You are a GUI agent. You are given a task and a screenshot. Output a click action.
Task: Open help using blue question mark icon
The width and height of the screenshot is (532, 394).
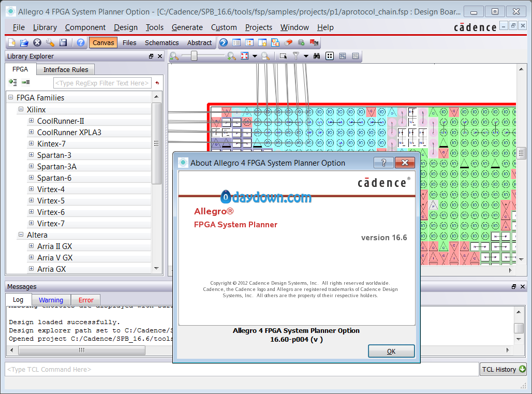pyautogui.click(x=81, y=42)
